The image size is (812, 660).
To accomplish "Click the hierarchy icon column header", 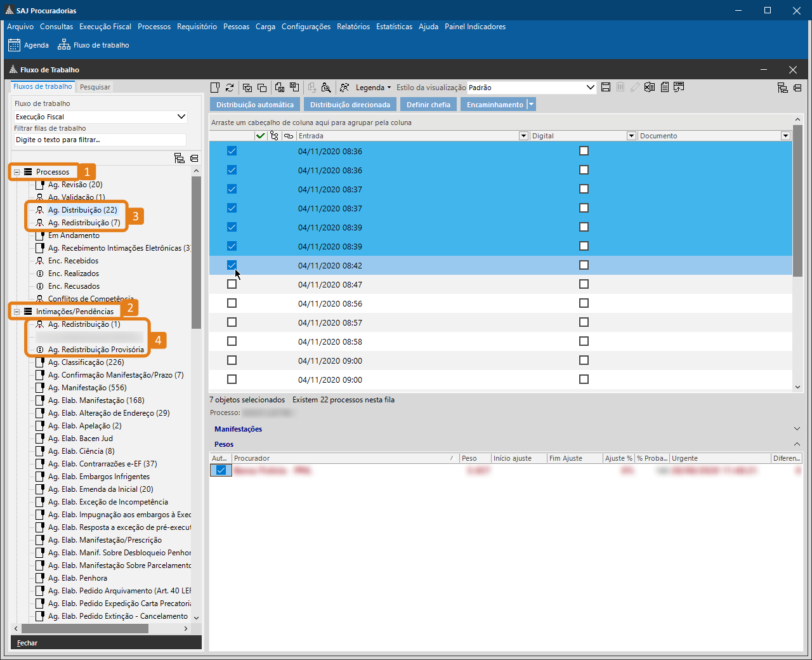I will coord(274,136).
